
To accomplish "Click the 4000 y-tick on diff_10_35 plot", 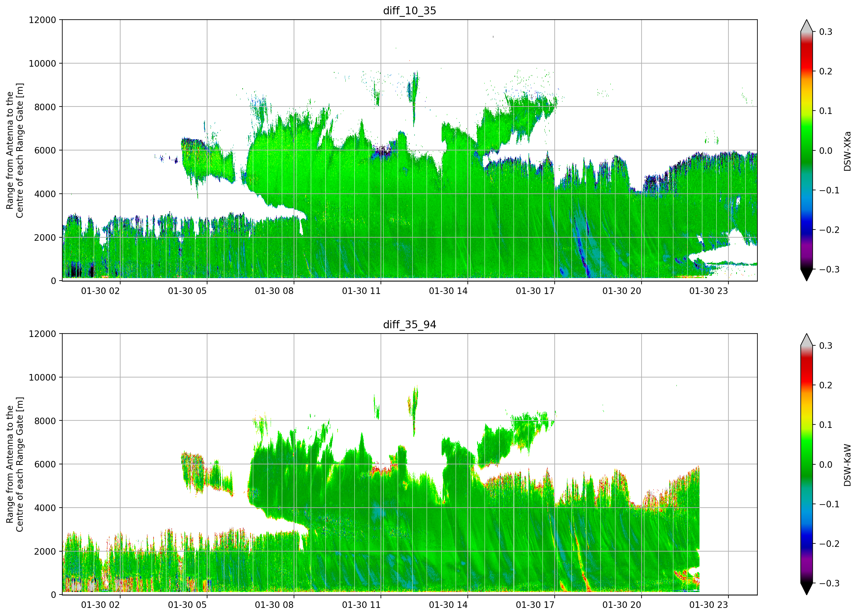I will tap(45, 194).
